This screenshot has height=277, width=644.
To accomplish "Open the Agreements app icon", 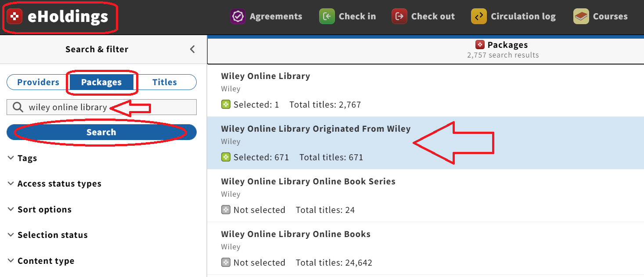I will (237, 17).
